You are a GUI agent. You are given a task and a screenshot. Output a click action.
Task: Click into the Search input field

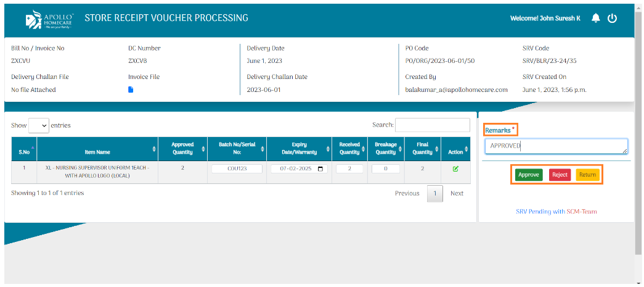click(432, 125)
